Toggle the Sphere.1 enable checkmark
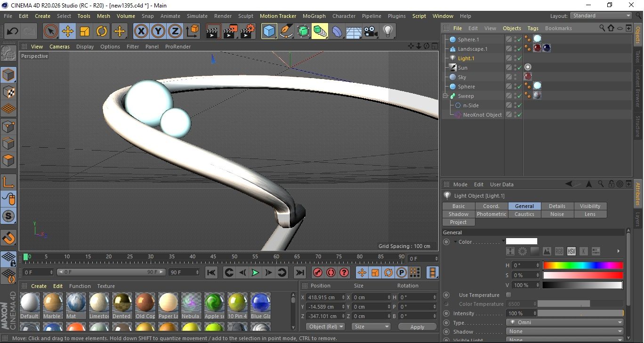The width and height of the screenshot is (644, 343). [519, 40]
